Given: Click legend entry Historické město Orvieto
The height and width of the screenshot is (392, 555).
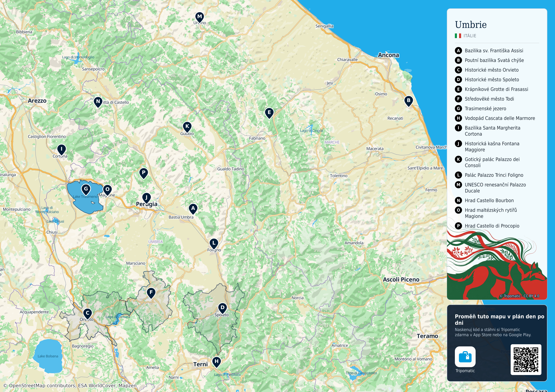Looking at the screenshot, I should (x=487, y=70).
